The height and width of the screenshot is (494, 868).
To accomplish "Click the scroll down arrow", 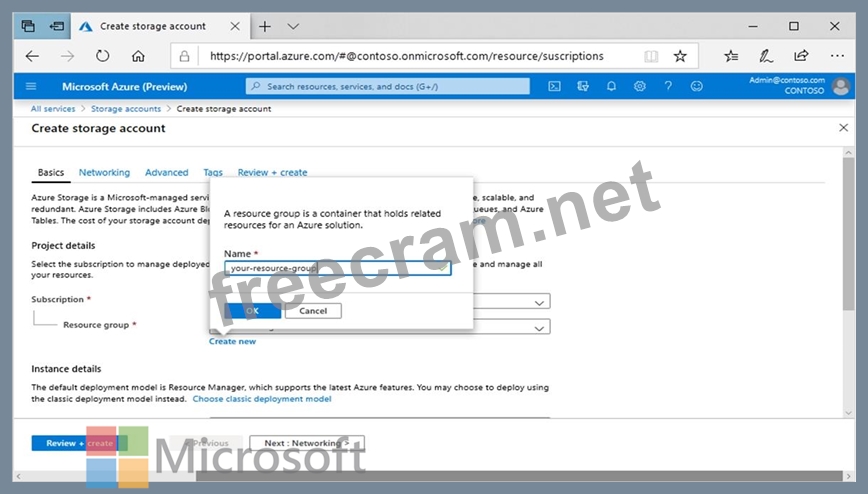I will (x=849, y=413).
